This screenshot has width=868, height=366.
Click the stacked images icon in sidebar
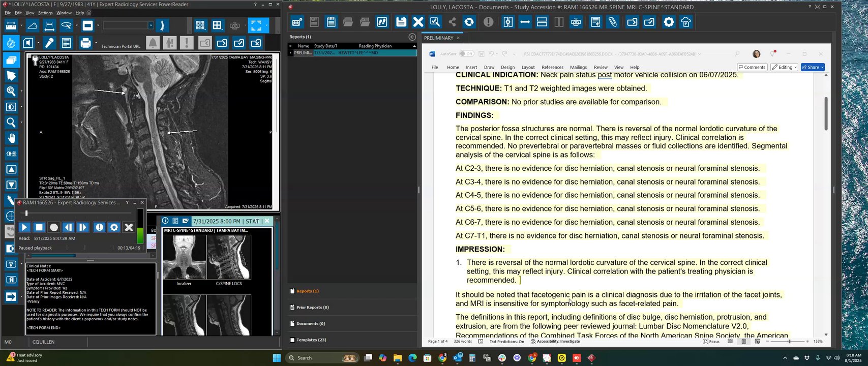point(11,60)
